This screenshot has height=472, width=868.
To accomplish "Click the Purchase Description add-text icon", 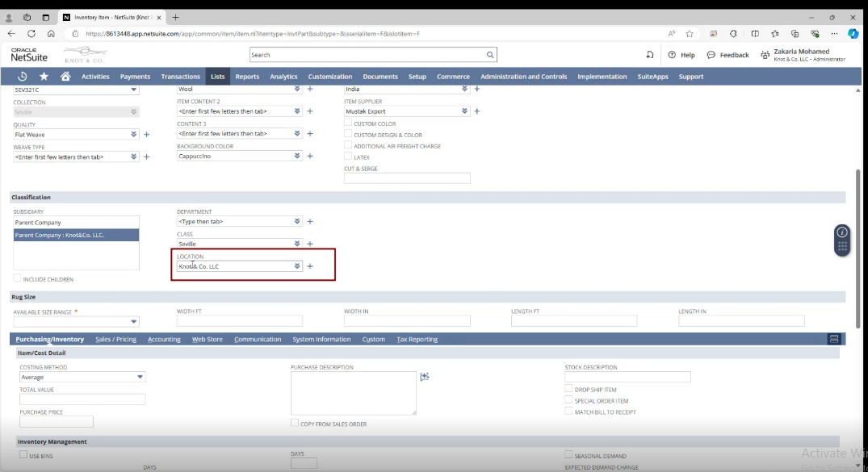I will click(425, 376).
